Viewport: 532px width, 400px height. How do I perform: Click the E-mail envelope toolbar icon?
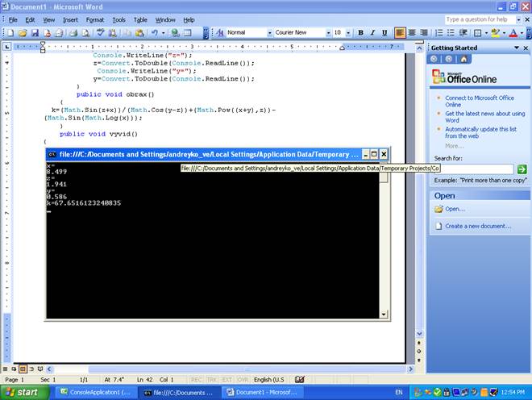[x=59, y=32]
